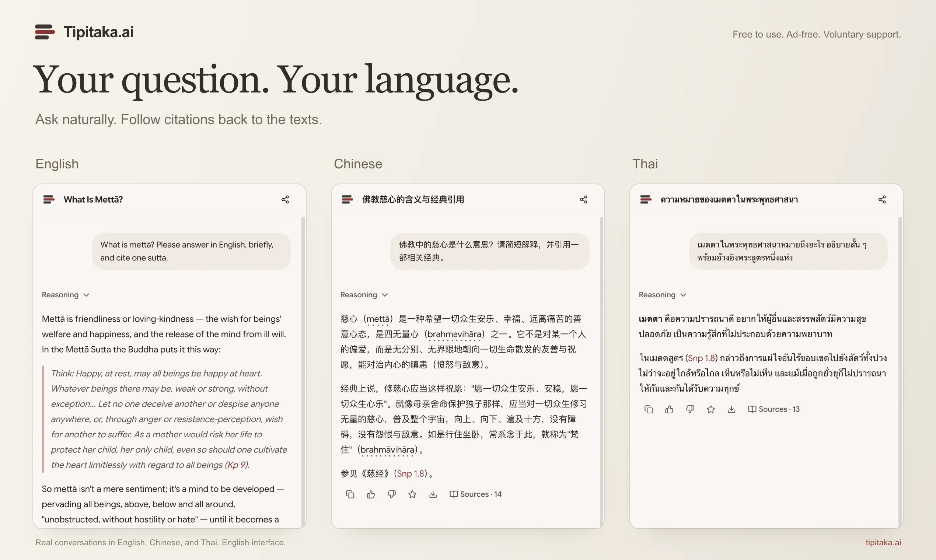Viewport: 936px width, 560px height.
Task: Click the Tipitaka.ai logo icon in header
Action: (45, 32)
